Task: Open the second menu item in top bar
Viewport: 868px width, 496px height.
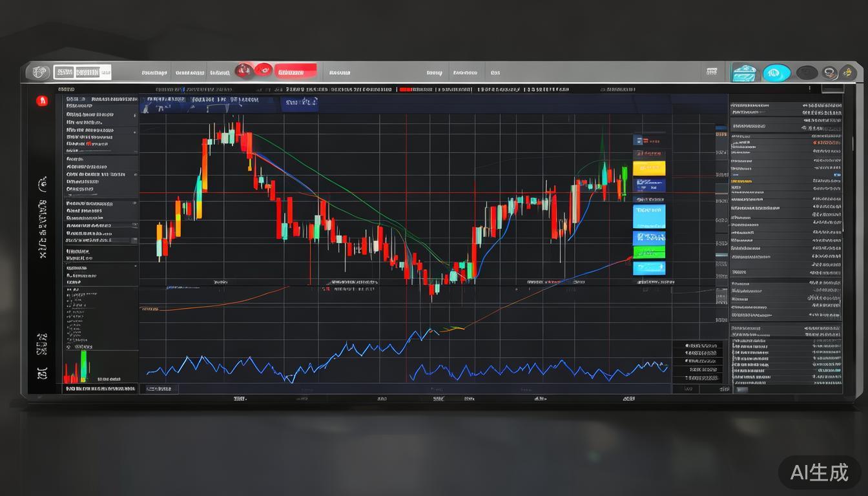Action: click(189, 73)
